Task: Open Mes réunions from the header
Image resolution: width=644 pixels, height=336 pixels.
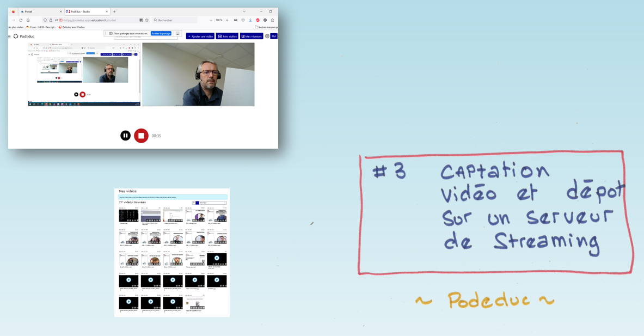Action: [x=252, y=36]
